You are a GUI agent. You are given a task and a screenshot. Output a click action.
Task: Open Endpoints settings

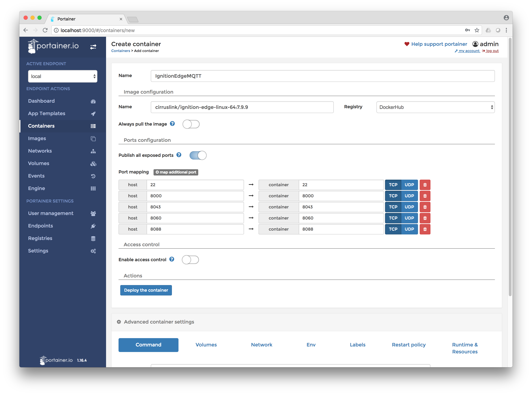click(x=63, y=226)
